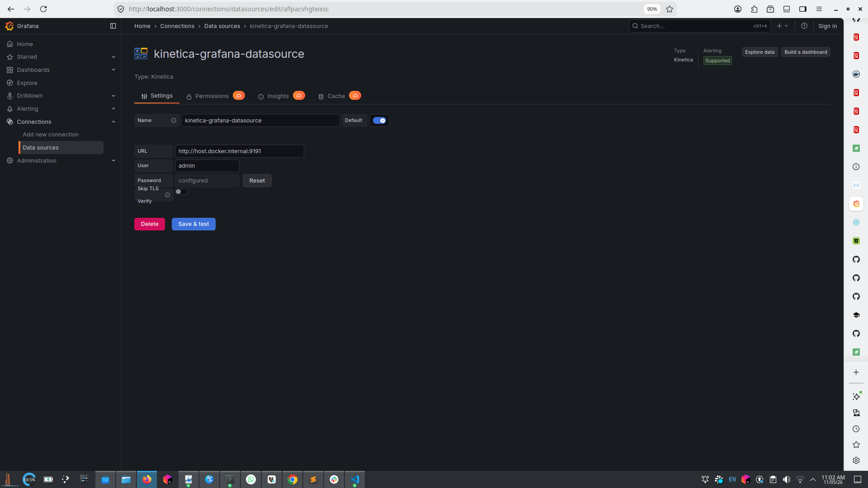Viewport: 868px width, 488px height.
Task: Open the browser hamburger menu
Action: point(819,9)
